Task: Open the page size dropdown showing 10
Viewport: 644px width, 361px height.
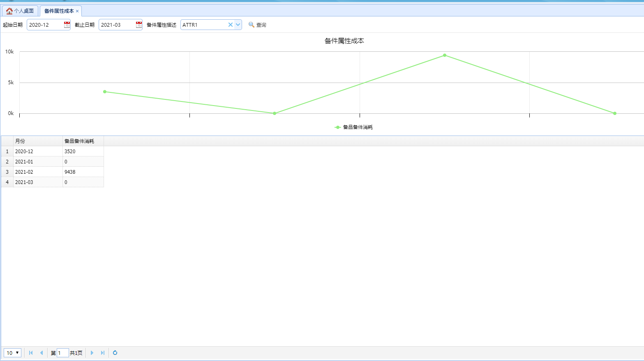Action: point(12,353)
